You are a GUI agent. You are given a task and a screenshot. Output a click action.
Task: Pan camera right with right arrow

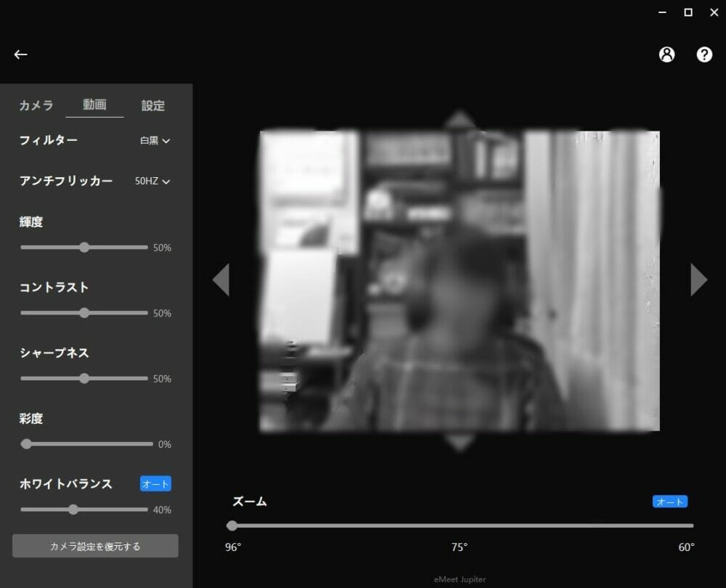click(x=698, y=279)
